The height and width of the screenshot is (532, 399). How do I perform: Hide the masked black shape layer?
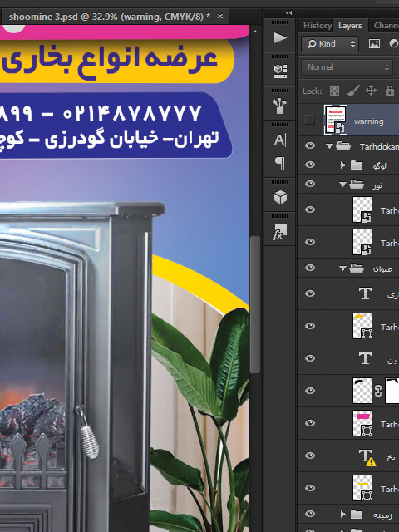click(310, 391)
